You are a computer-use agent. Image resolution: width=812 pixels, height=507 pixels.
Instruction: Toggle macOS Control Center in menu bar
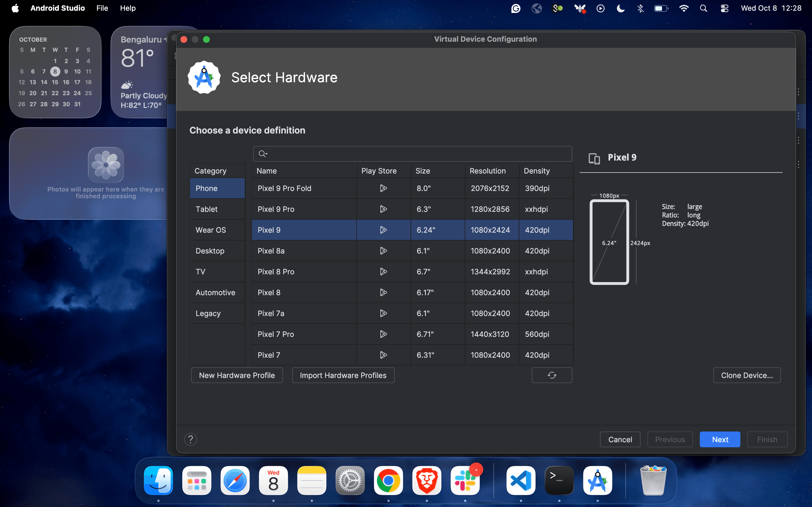click(x=724, y=8)
